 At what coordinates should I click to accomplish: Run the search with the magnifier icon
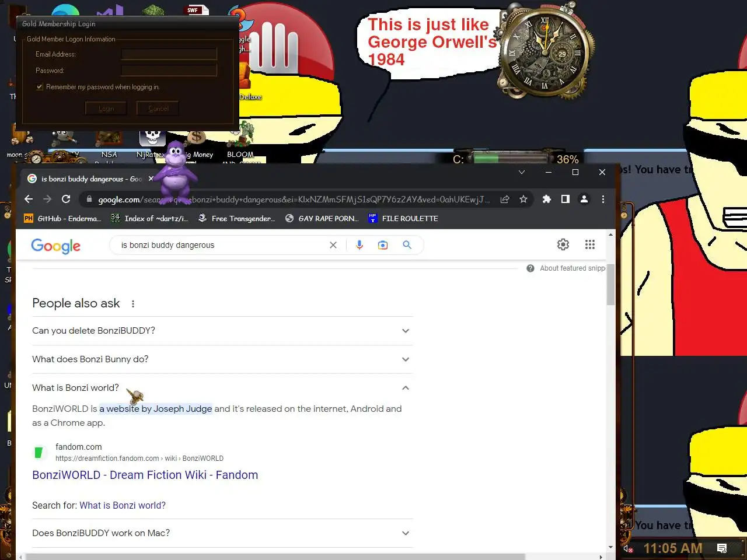[407, 245]
